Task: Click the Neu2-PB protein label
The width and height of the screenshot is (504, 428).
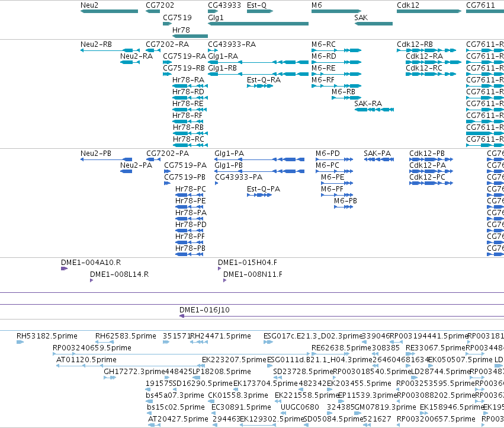Action: point(96,153)
